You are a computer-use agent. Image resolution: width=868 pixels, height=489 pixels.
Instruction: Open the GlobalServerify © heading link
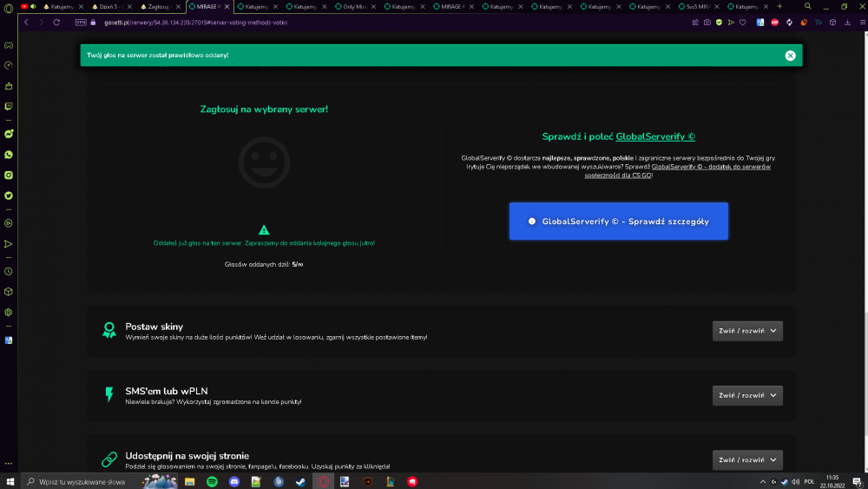(x=655, y=136)
